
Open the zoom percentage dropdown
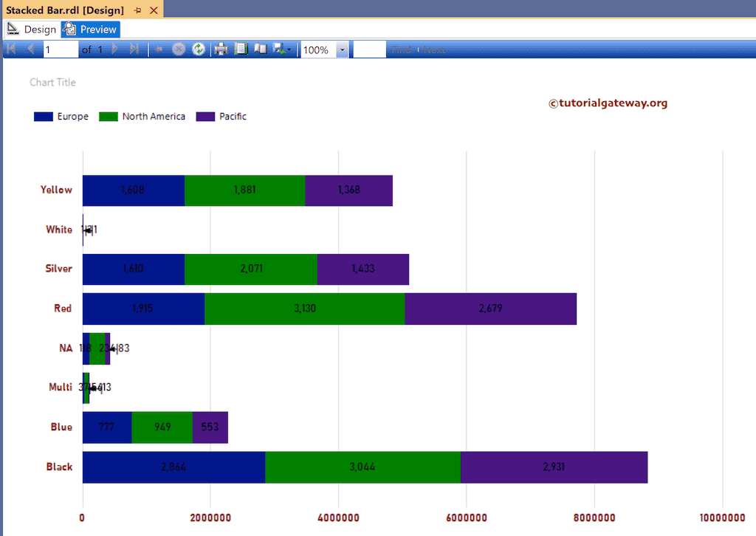[341, 49]
